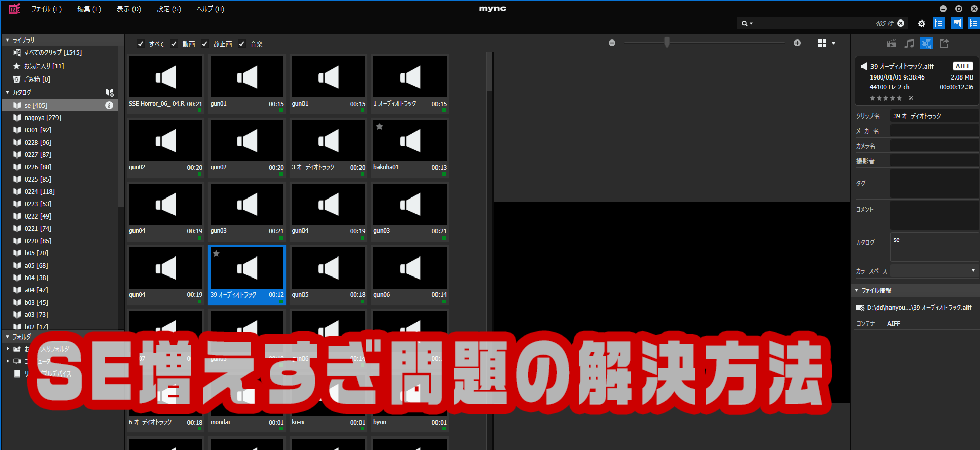Click the book icon of b04 catalog
980x450 pixels.
17,277
